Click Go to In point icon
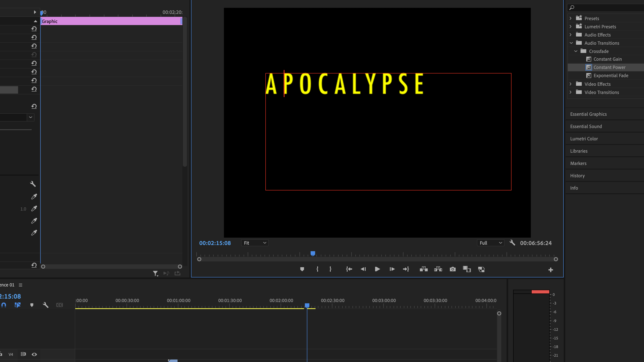The image size is (644, 362). pyautogui.click(x=349, y=269)
